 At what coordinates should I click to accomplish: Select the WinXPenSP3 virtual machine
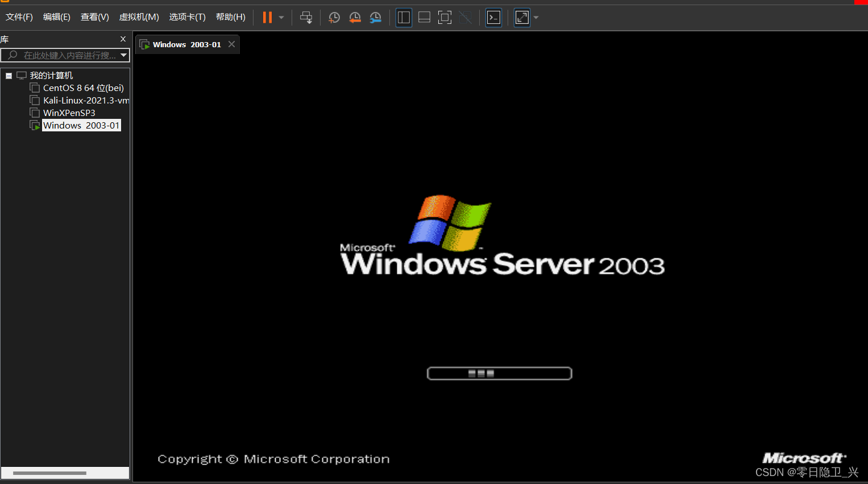[69, 113]
